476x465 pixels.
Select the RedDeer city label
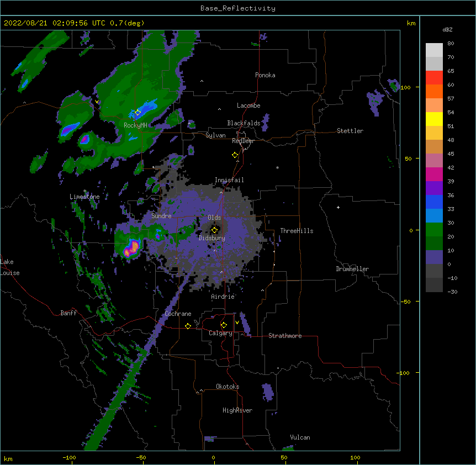[x=243, y=141]
